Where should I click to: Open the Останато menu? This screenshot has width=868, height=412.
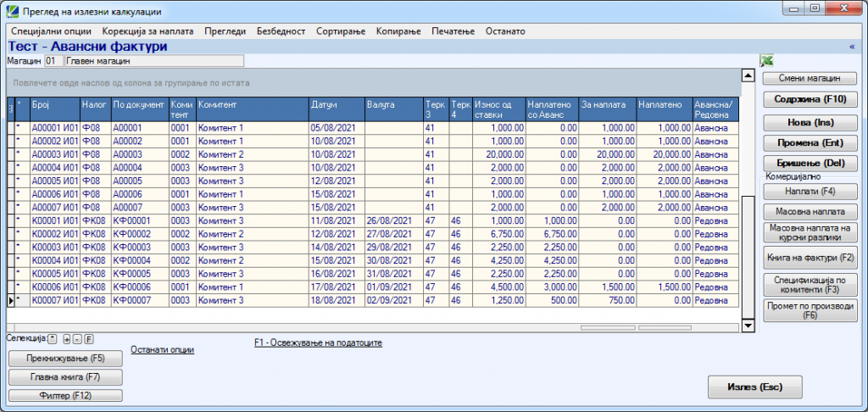(x=505, y=31)
